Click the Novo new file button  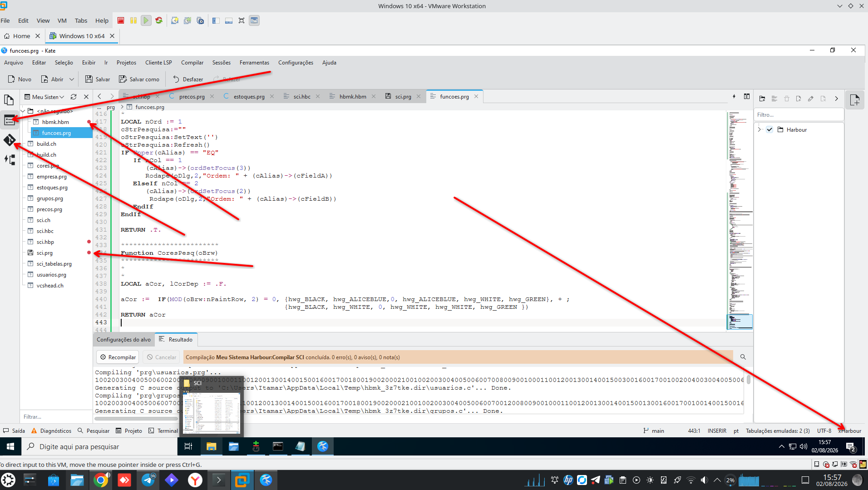click(x=20, y=79)
